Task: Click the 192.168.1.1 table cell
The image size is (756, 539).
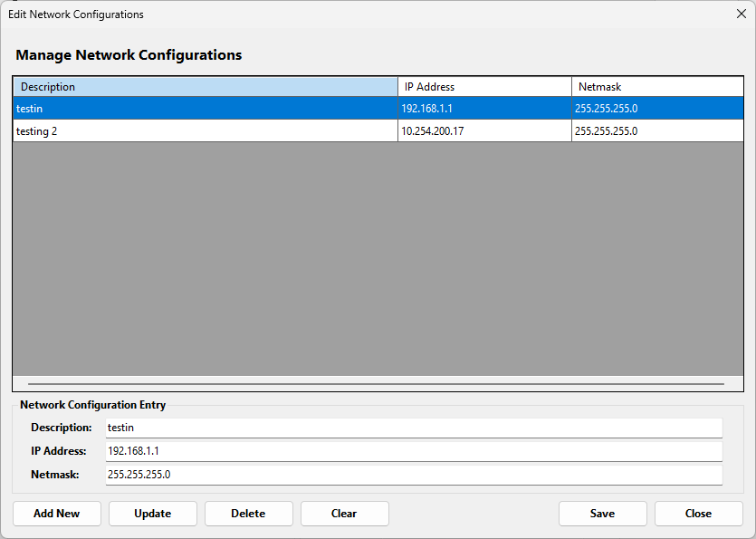Action: click(485, 109)
